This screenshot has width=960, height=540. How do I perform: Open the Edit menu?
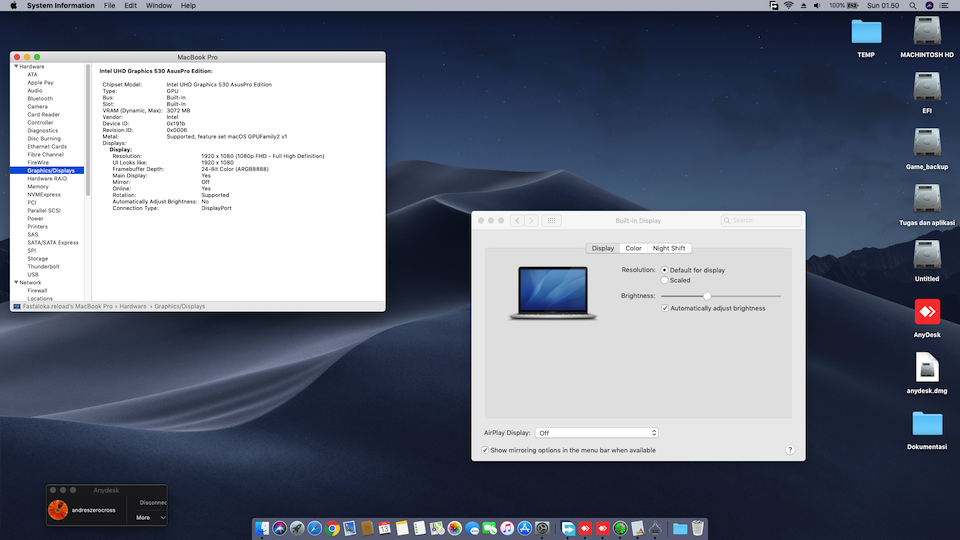coord(130,6)
